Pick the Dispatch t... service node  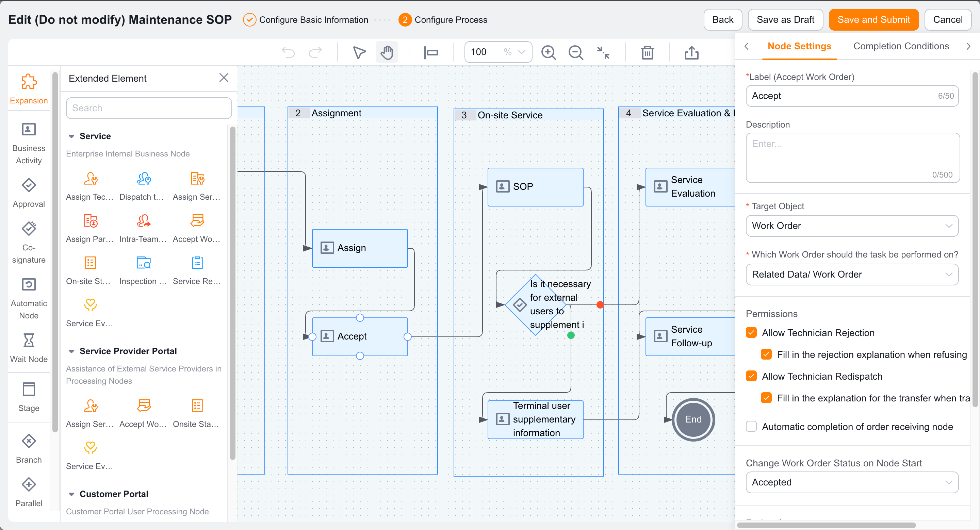[x=143, y=186]
